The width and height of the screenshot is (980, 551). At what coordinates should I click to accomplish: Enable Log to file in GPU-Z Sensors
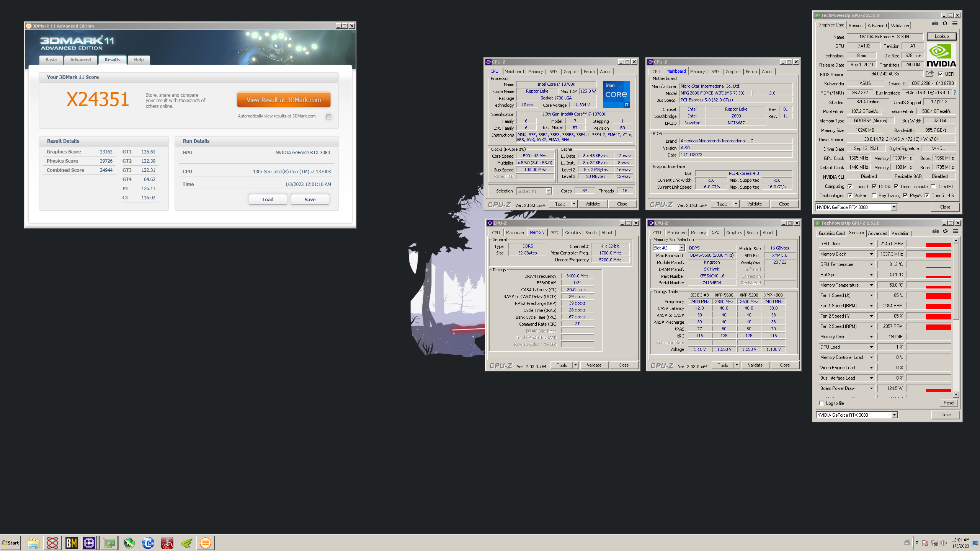822,403
